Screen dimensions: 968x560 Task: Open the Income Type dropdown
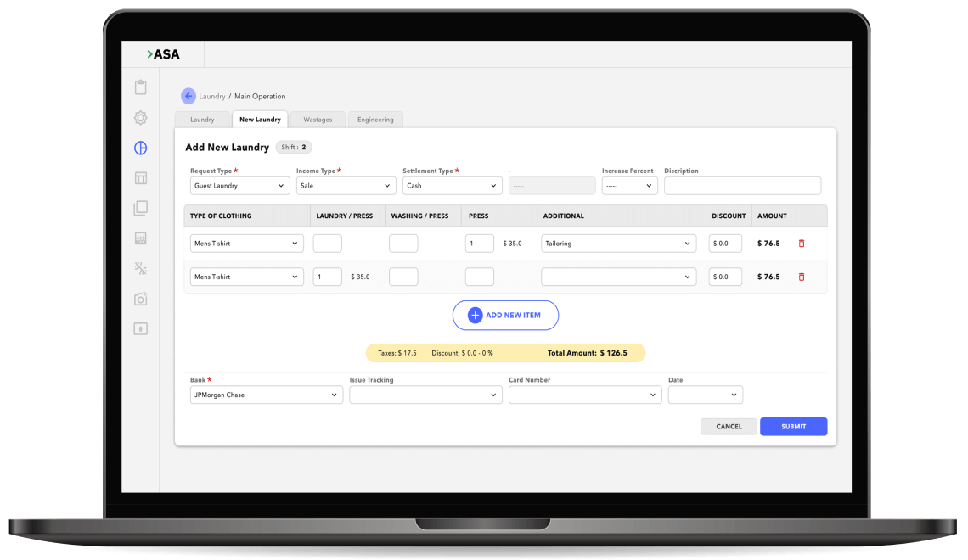346,186
